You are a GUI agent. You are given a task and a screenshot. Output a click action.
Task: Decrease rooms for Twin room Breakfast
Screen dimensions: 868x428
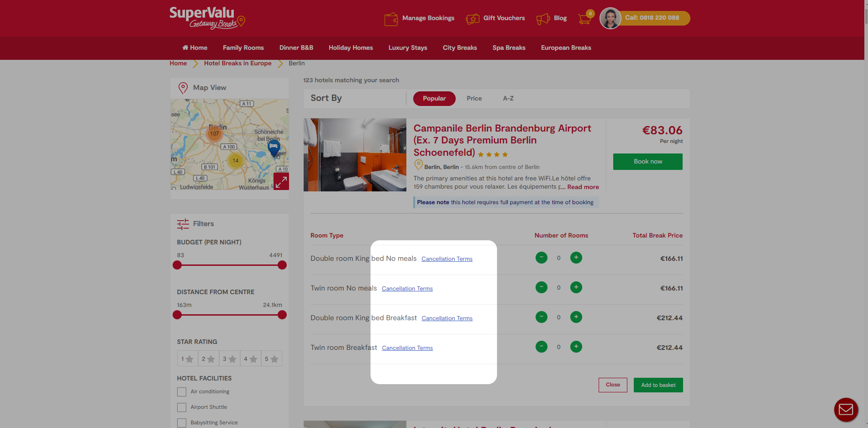[x=541, y=347]
